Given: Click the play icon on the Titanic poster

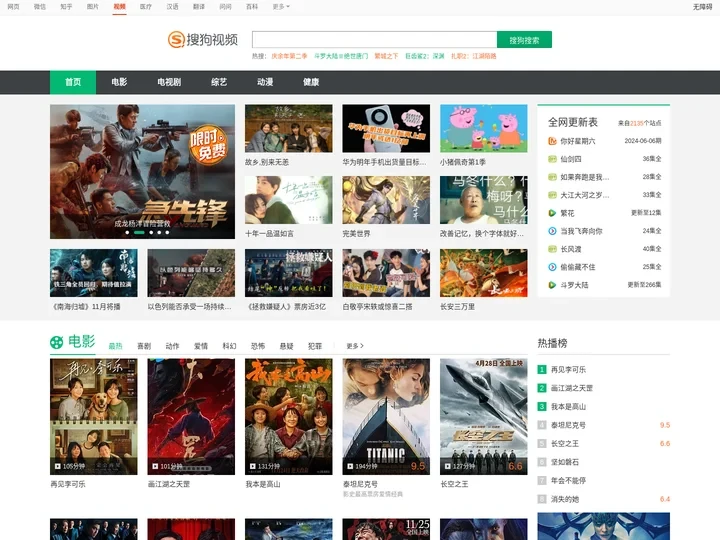Looking at the screenshot, I should pos(350,466).
